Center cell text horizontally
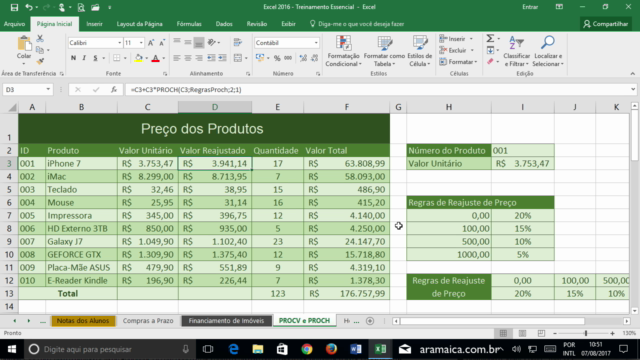Screen dimensions: 640x360 tap(188, 58)
